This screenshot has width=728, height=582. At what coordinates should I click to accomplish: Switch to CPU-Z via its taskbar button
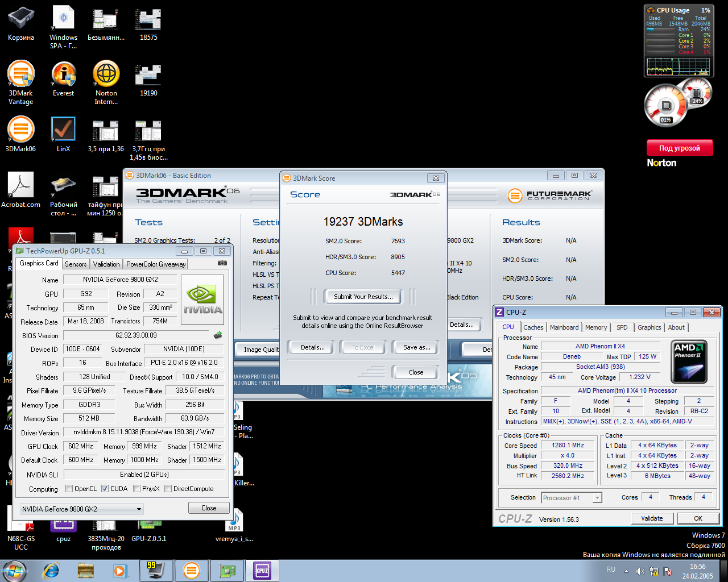[262, 571]
